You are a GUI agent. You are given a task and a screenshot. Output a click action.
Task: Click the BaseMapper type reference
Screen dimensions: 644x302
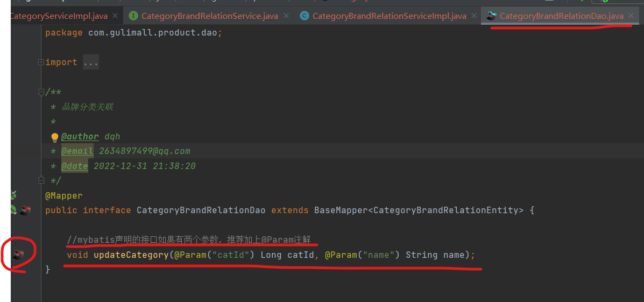(x=341, y=210)
